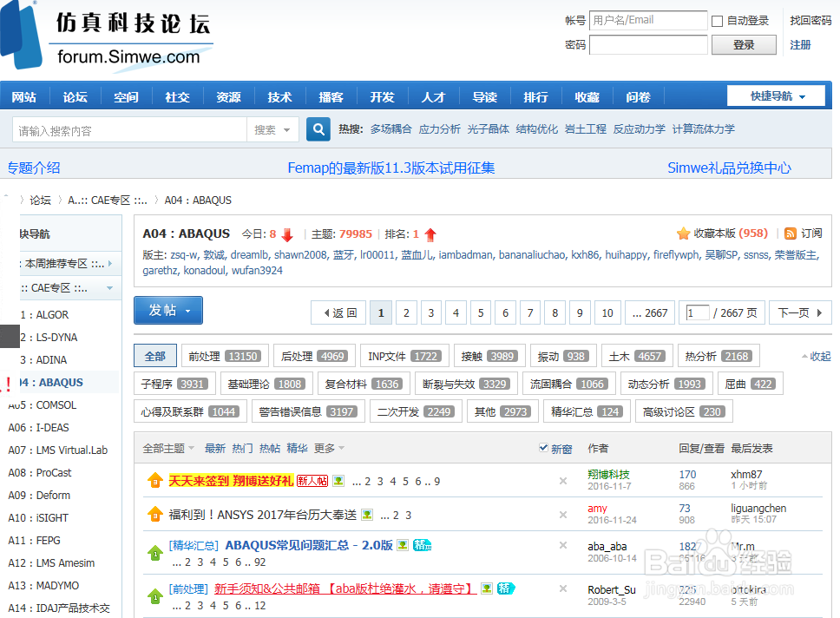Click hot search term 多场耦合

391,129
